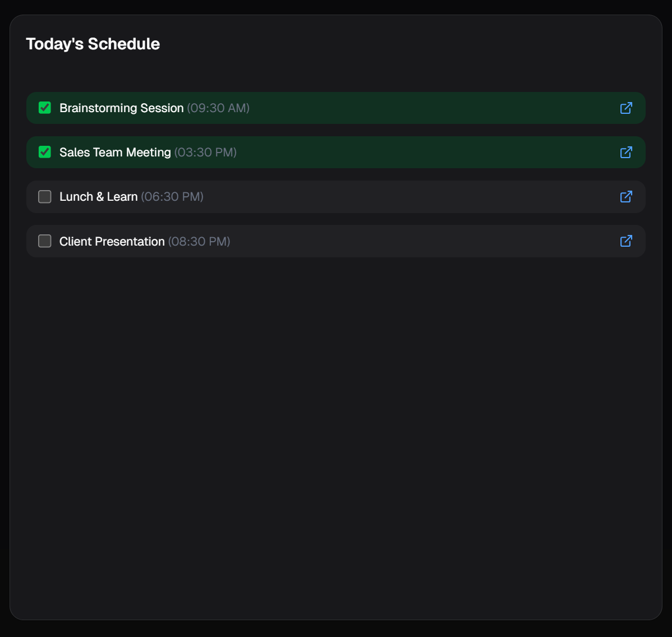Click the 08:30 PM time label
This screenshot has width=672, height=637.
(x=199, y=242)
